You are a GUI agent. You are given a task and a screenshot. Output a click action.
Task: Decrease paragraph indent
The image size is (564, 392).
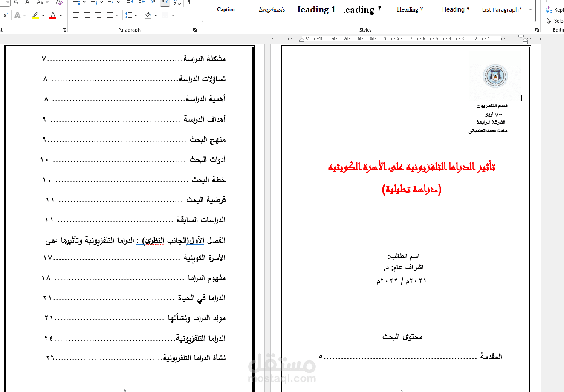130,3
